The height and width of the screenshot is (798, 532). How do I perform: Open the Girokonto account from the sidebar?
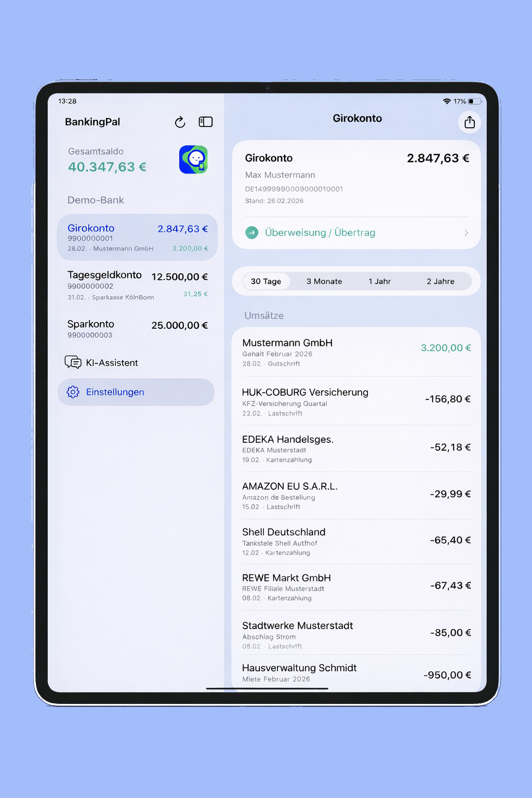(137, 237)
